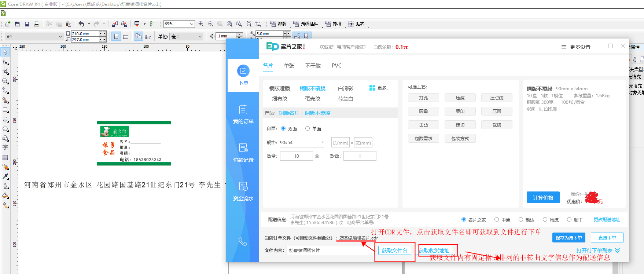Undo the last action
Image resolution: width=644 pixels, height=274 pixels.
tap(81, 24)
